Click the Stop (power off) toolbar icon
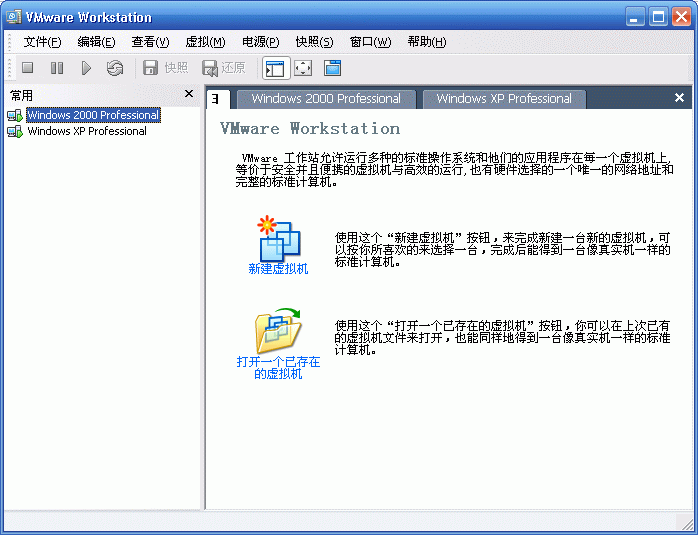Image resolution: width=698 pixels, height=535 pixels. [x=28, y=68]
